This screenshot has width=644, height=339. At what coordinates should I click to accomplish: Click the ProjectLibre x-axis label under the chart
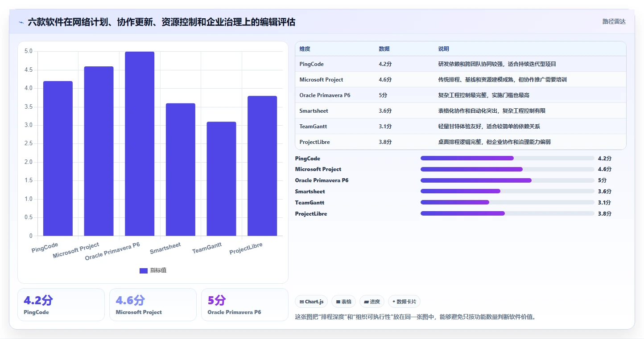point(246,249)
